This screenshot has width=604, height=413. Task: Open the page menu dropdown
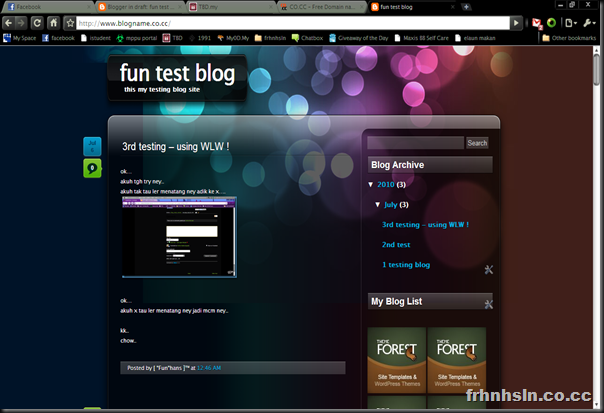570,23
